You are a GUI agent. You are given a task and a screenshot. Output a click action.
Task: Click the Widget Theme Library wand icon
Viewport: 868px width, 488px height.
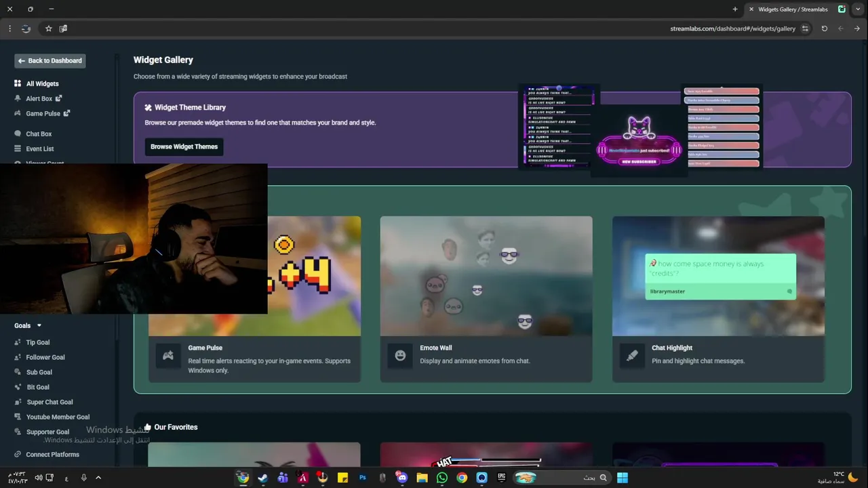(x=148, y=108)
